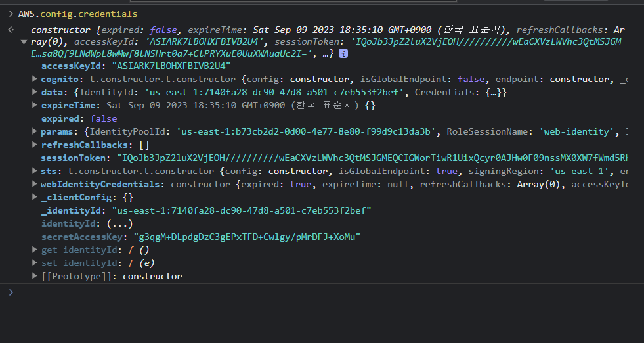Click the sessionToken value string

click(x=372, y=158)
